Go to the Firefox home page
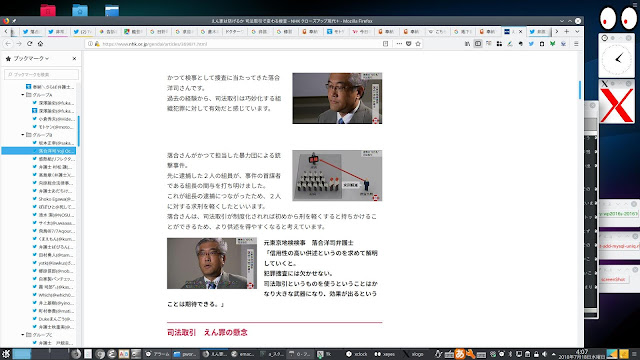The width and height of the screenshot is (640, 360). pos(40,44)
